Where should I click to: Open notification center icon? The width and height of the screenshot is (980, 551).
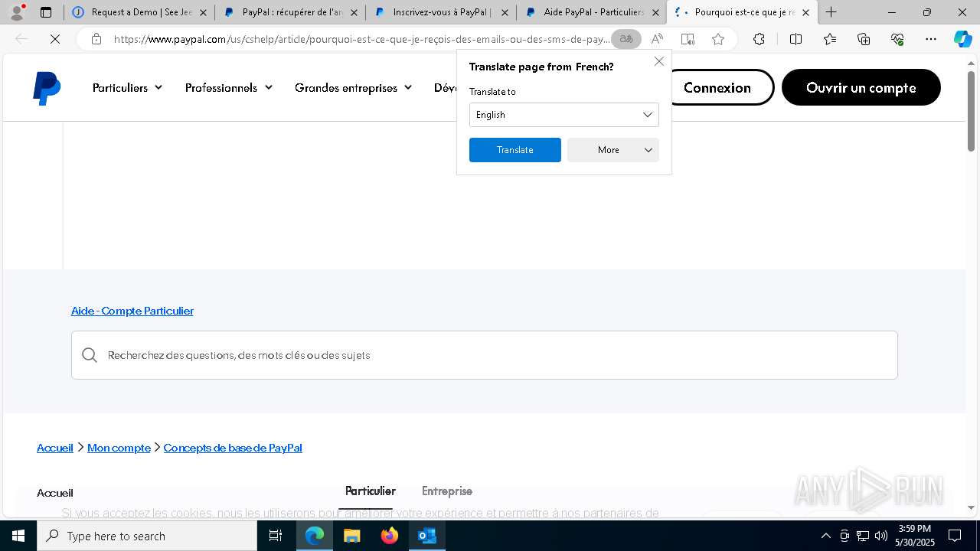(x=955, y=536)
